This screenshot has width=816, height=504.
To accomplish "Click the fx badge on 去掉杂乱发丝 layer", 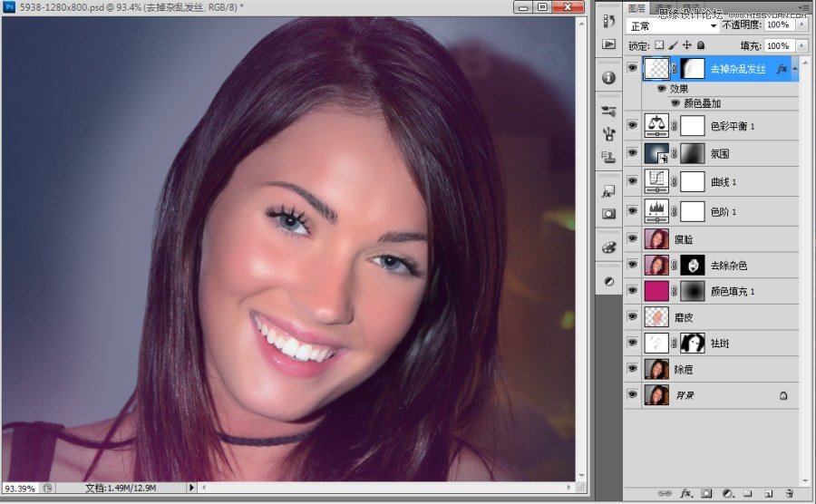I will coord(782,69).
